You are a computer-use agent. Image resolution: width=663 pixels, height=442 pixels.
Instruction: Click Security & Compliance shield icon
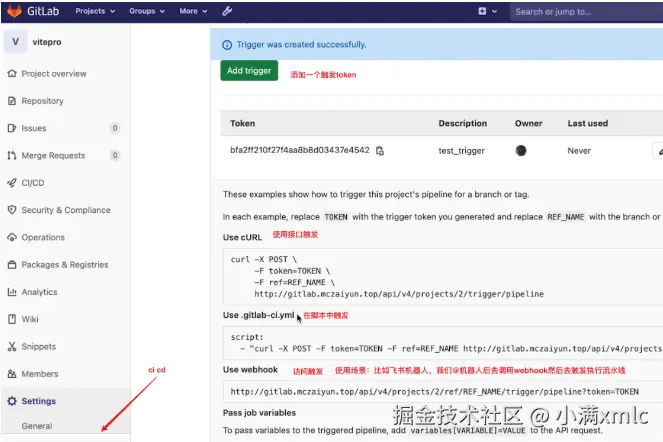pyautogui.click(x=12, y=210)
